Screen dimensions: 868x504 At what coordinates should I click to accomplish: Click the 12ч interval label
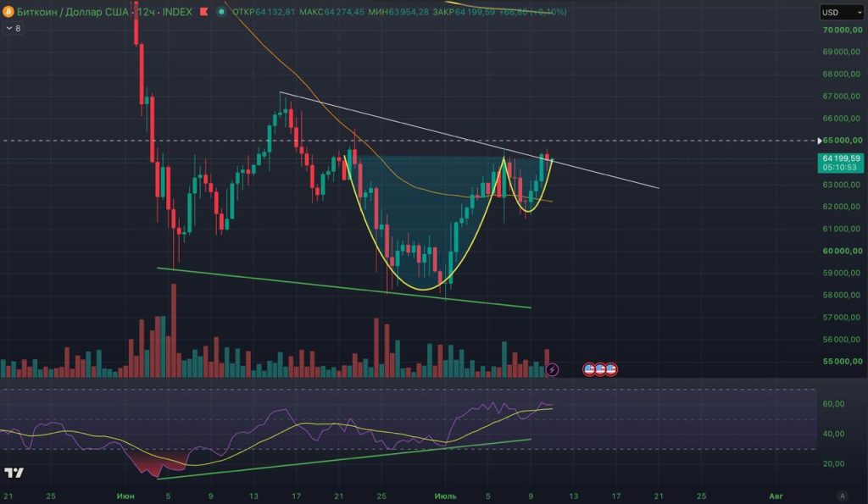pyautogui.click(x=146, y=12)
